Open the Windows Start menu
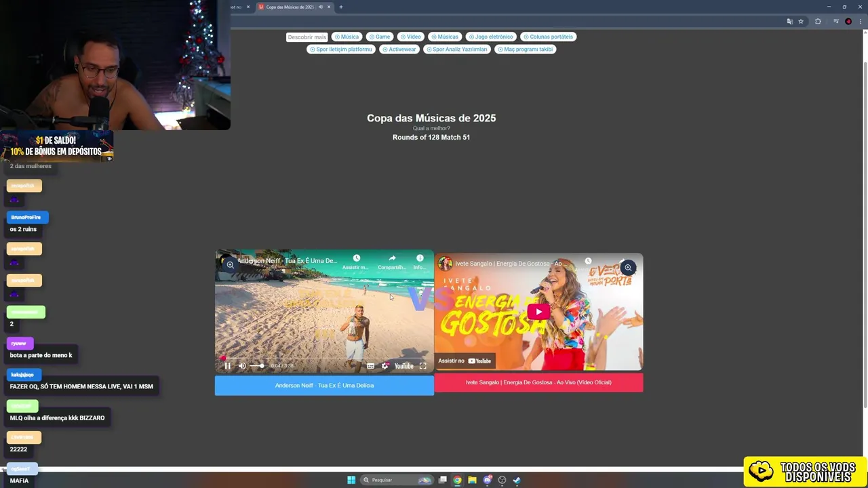The image size is (868, 488). (x=351, y=480)
